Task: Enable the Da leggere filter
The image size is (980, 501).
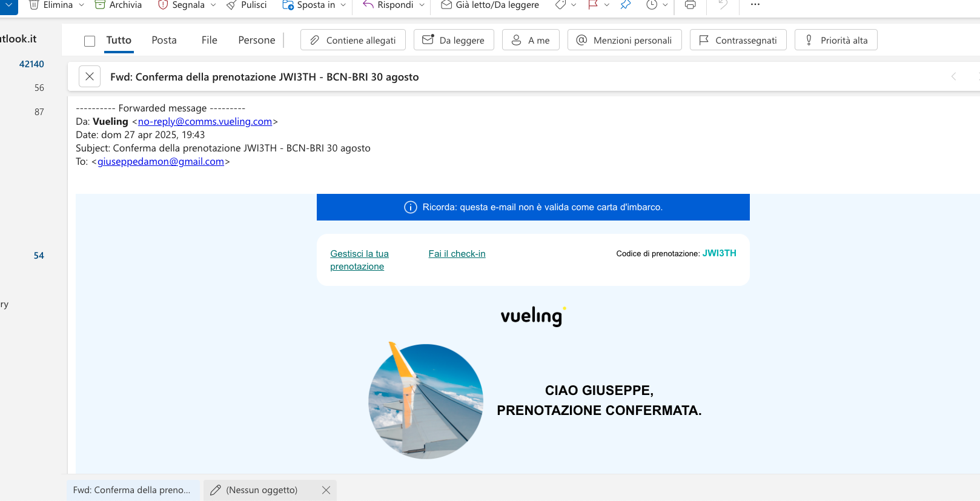Action: pos(454,40)
